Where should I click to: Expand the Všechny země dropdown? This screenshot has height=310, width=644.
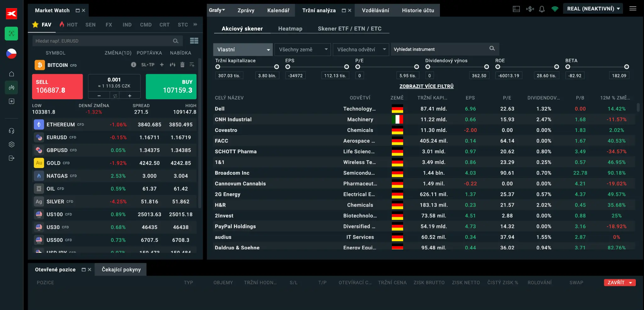click(x=302, y=50)
